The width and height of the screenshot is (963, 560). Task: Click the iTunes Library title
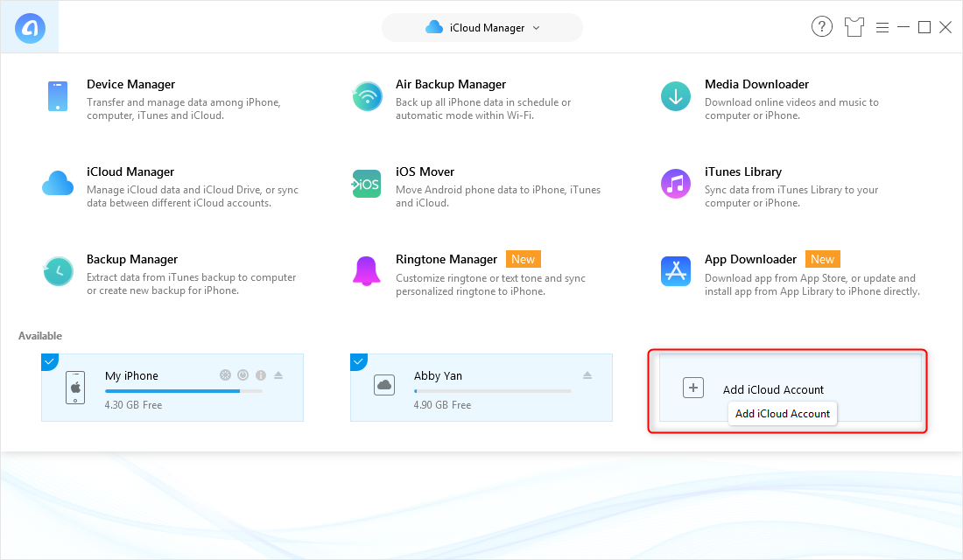pyautogui.click(x=743, y=171)
